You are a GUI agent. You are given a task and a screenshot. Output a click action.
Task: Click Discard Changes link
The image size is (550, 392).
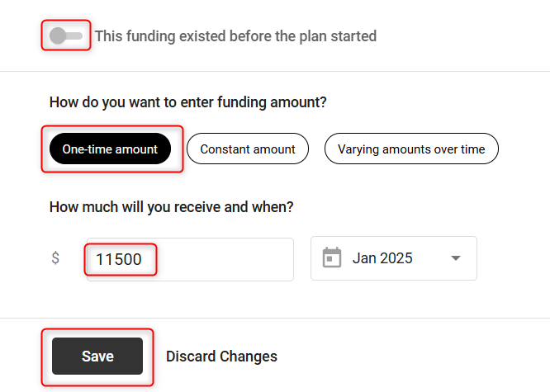pos(221,357)
